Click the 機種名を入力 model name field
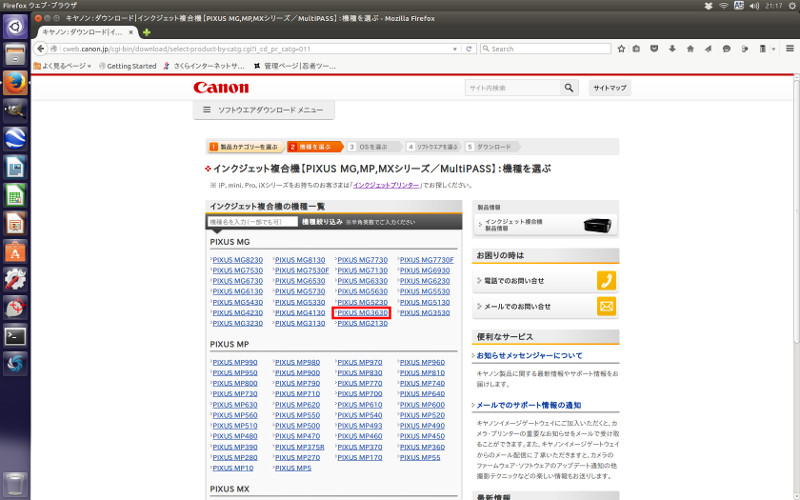Viewport: 800px width, 500px height. tap(253, 222)
